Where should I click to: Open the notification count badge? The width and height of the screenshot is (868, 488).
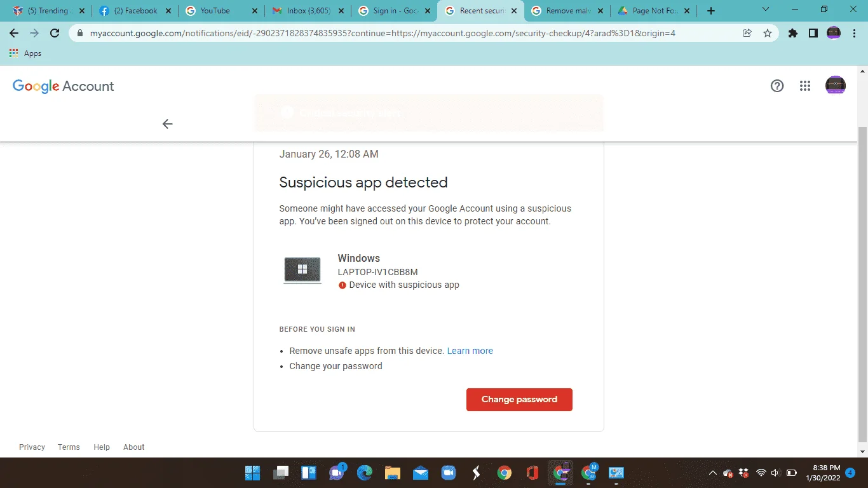(850, 473)
